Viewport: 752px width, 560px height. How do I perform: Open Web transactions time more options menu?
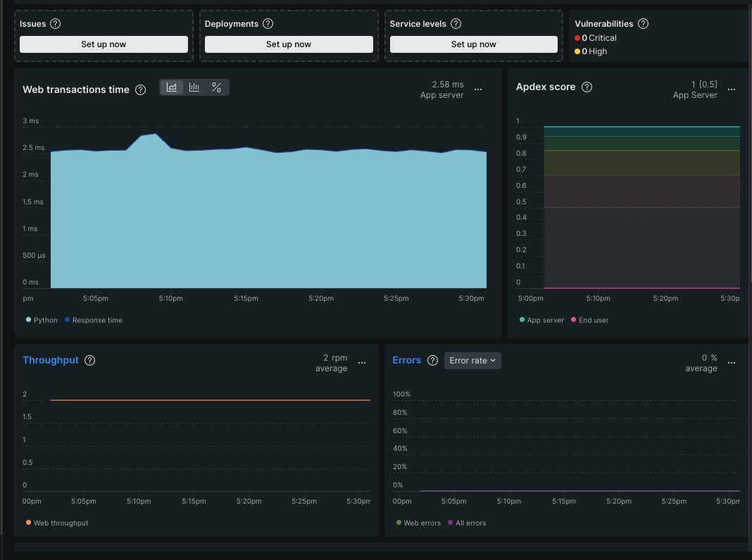[478, 89]
